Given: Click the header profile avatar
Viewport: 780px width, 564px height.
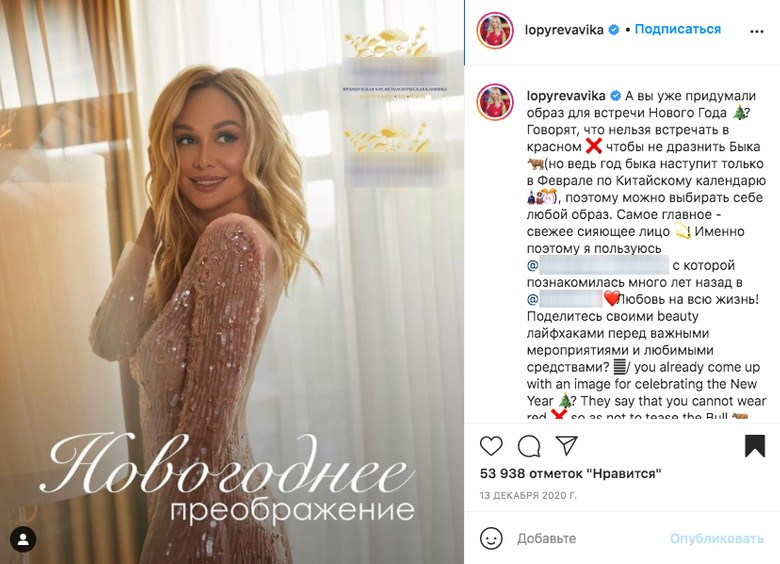Looking at the screenshot, I should click(495, 30).
